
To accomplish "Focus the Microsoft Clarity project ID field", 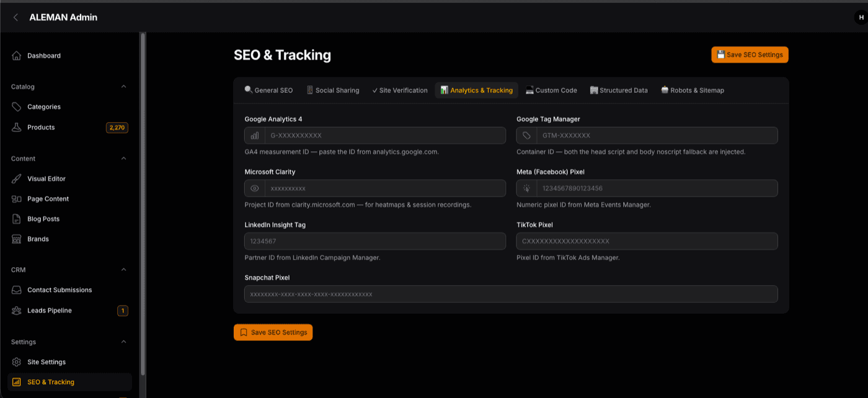I will [x=385, y=188].
